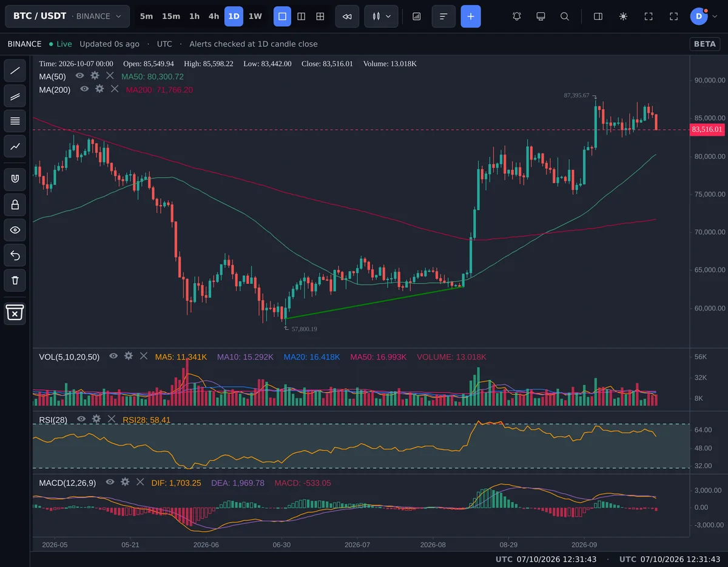
Task: Open MACD(12,26,9) settings gear
Action: [x=125, y=482]
